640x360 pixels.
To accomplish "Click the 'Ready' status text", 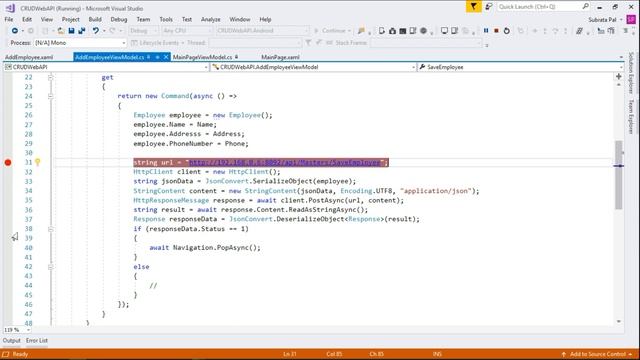I will 20,354.
